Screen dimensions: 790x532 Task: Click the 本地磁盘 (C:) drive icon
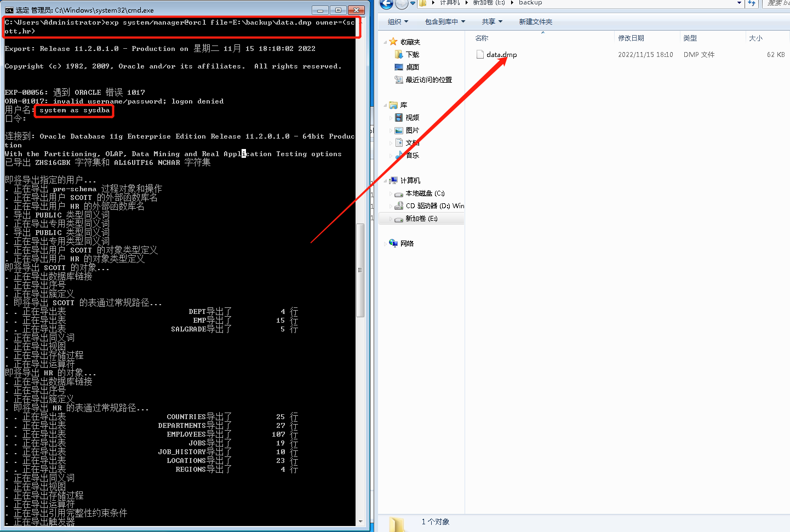pos(399,193)
